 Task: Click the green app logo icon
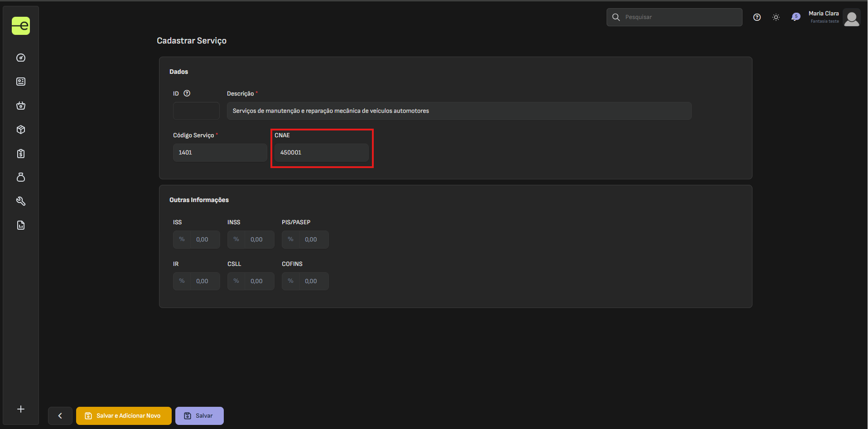pos(21,26)
